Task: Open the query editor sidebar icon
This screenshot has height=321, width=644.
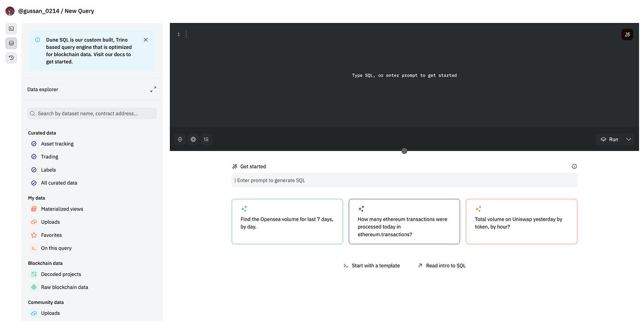Action: [11, 29]
